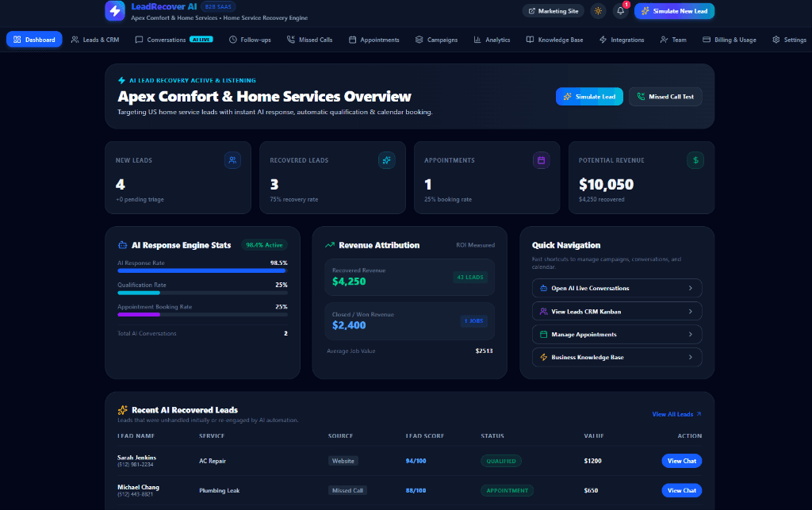
Task: Click chevron on Business Knowledge Base row
Action: 691,357
